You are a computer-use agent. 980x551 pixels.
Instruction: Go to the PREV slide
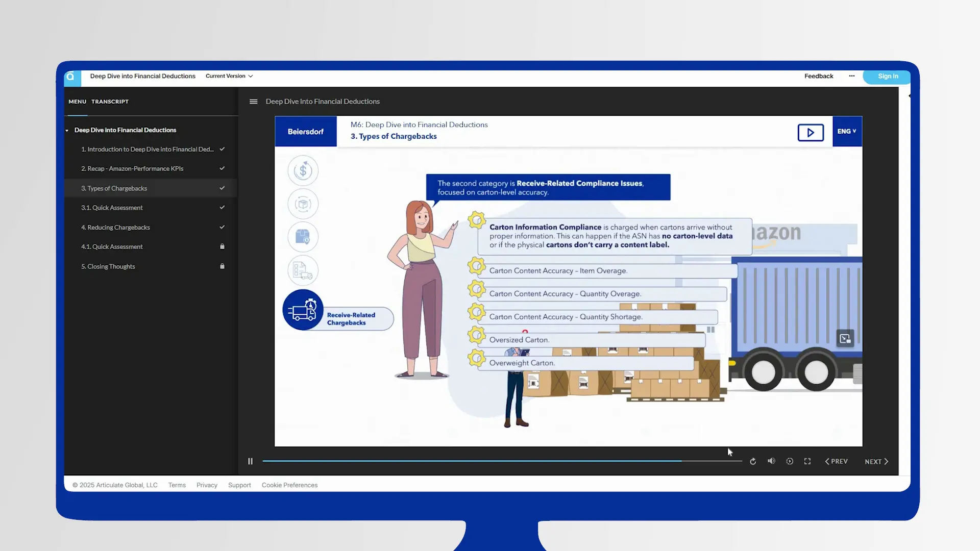(x=837, y=461)
